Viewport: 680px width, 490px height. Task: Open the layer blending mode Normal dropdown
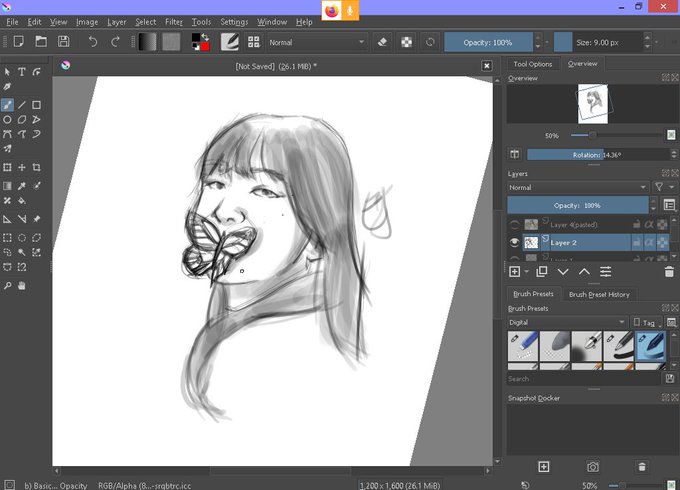coord(578,187)
